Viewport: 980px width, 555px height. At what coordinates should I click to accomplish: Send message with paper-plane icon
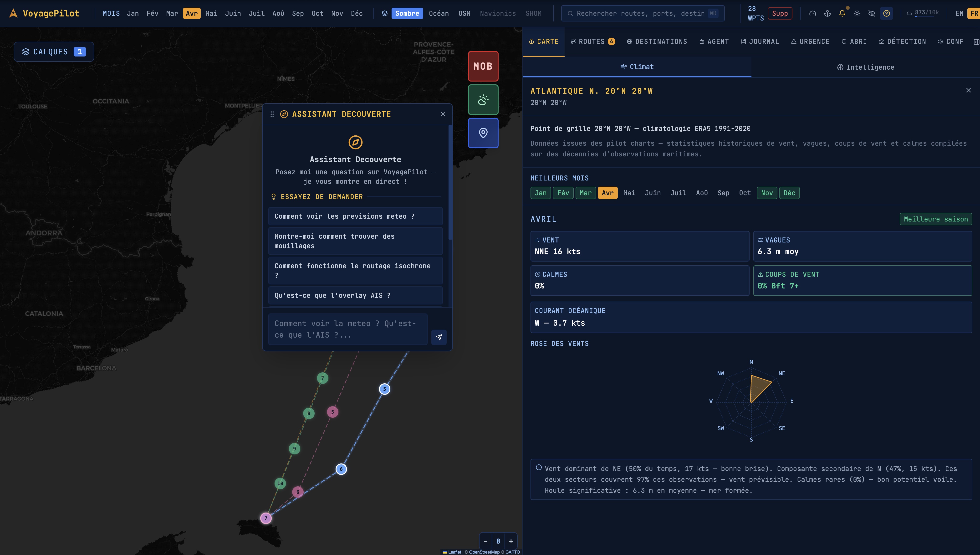439,337
